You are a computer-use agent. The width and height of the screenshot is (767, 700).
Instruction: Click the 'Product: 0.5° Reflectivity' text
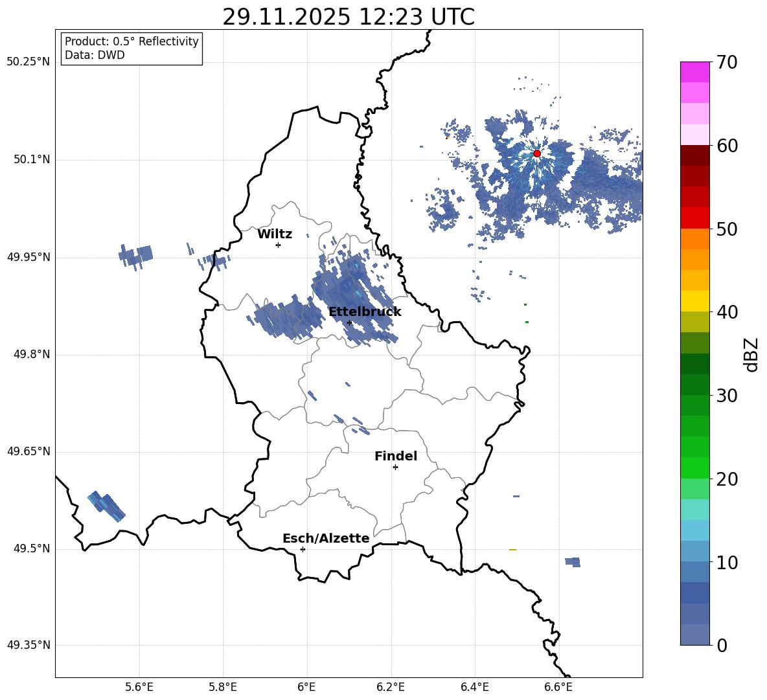click(132, 41)
